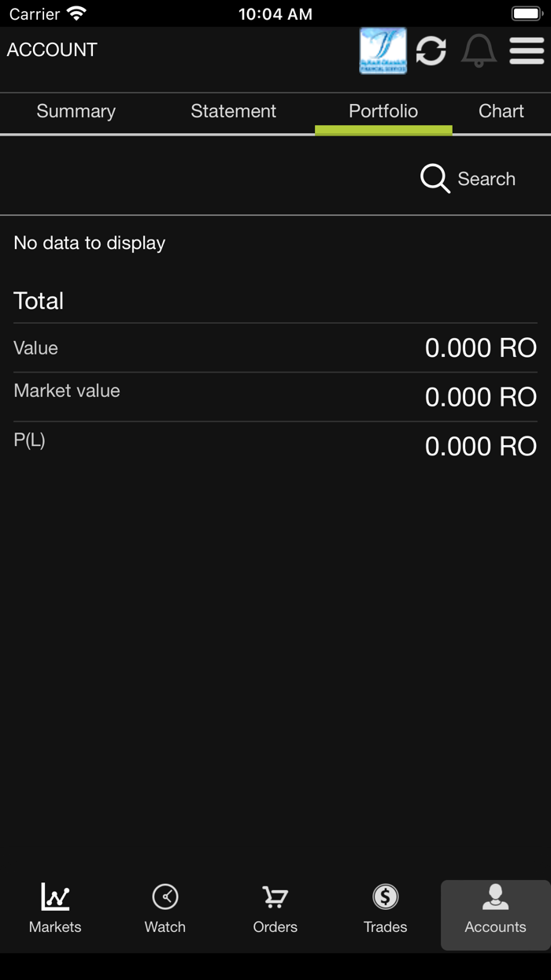Tap the Search label
Image resolution: width=551 pixels, height=980 pixels.
pos(486,180)
